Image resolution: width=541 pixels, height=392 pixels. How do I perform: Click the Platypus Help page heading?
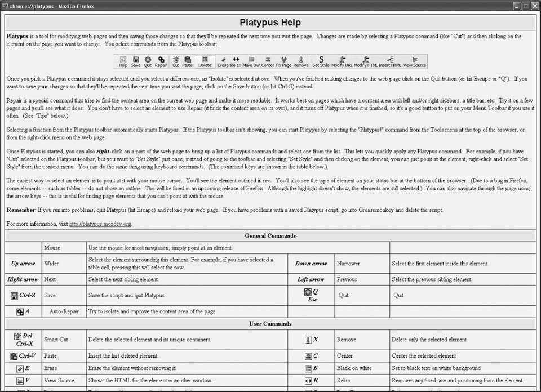(x=270, y=23)
